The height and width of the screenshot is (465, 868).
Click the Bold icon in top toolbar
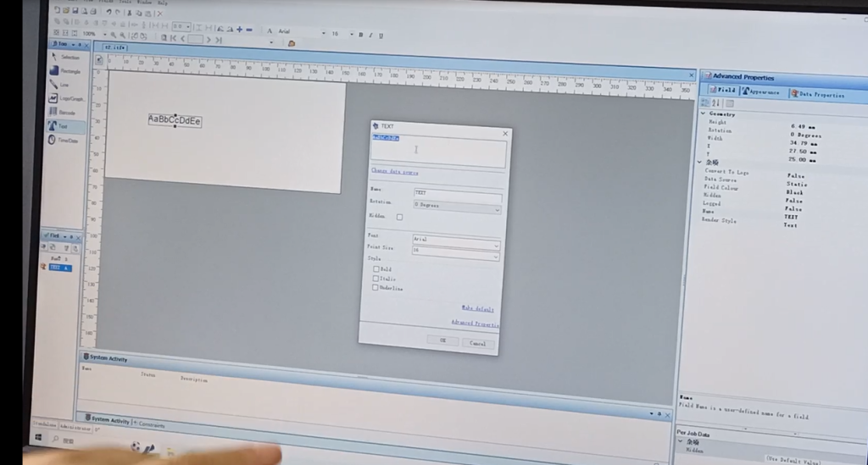click(360, 35)
